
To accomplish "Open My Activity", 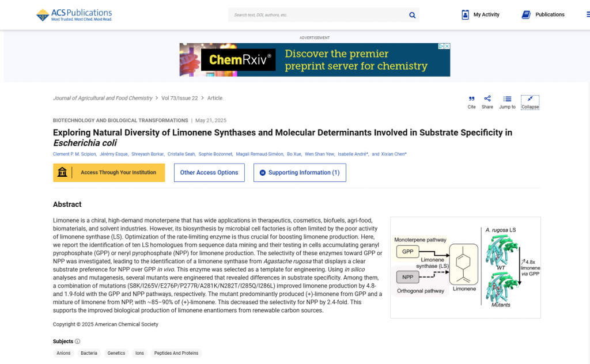I will tap(481, 15).
